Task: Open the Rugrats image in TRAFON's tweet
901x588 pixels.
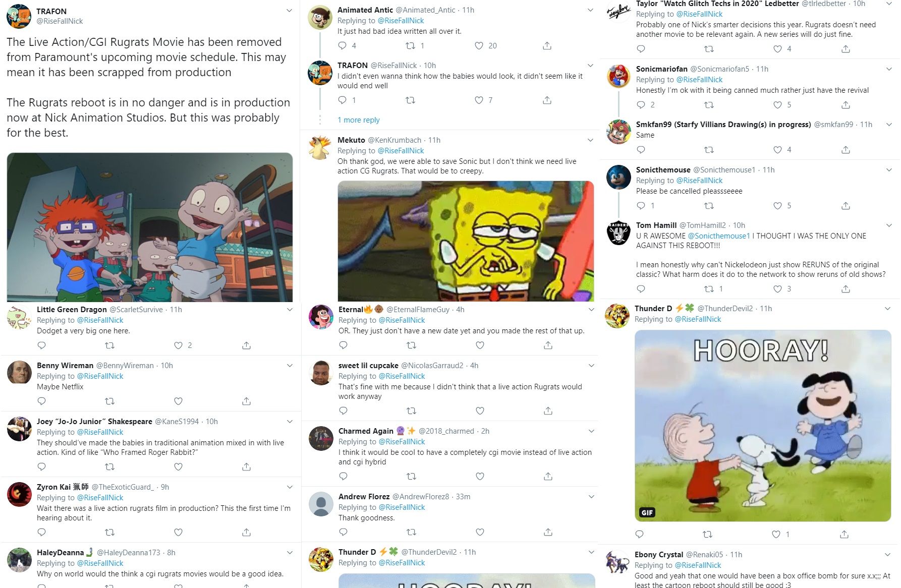Action: click(x=149, y=227)
